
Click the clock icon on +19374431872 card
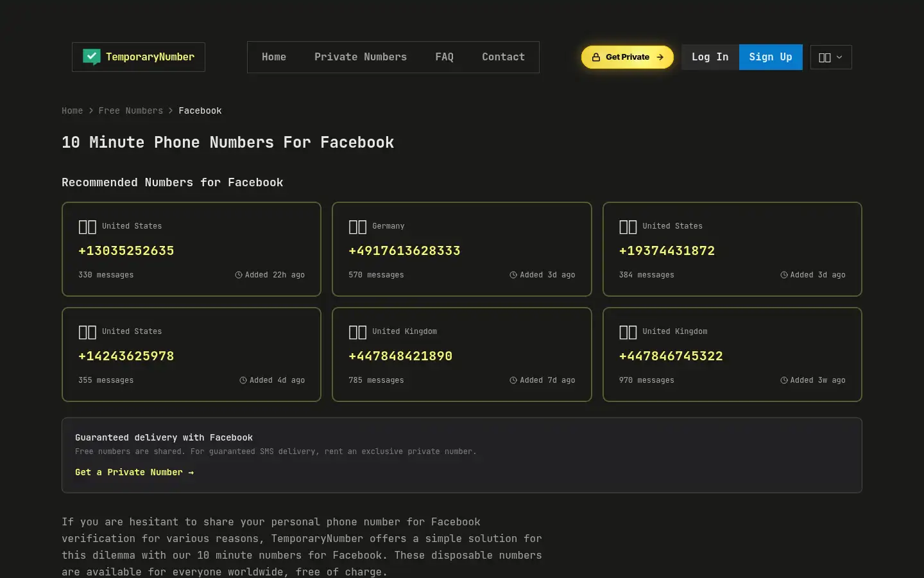pyautogui.click(x=784, y=275)
